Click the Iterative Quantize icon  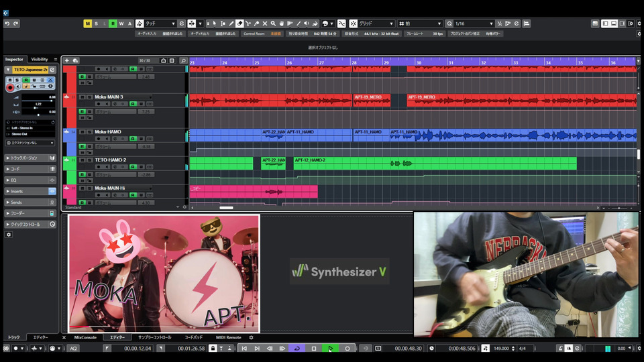pyautogui.click(x=499, y=24)
